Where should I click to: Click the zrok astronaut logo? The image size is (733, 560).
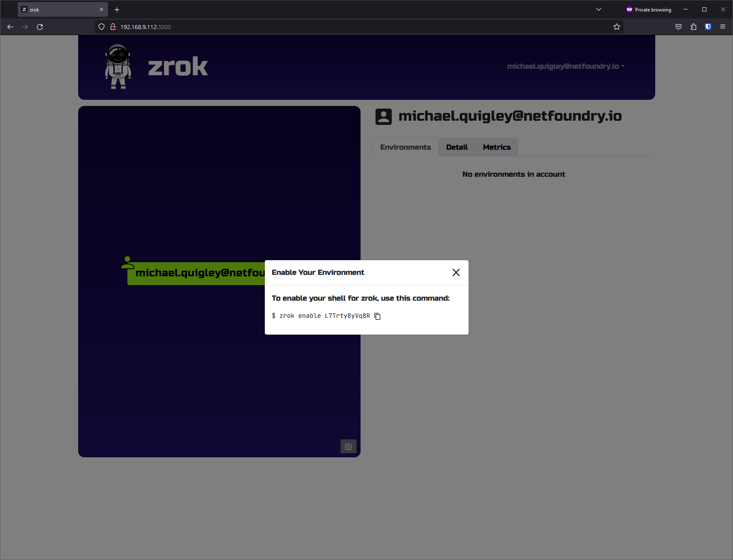coord(118,67)
